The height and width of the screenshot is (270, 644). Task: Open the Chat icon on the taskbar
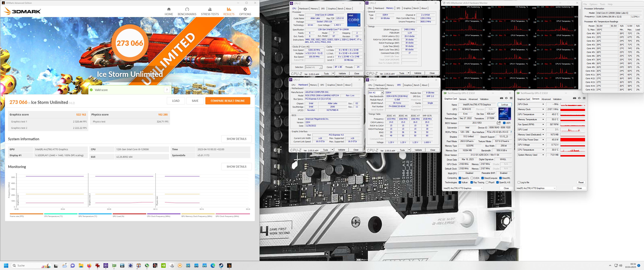pyautogui.click(x=72, y=265)
